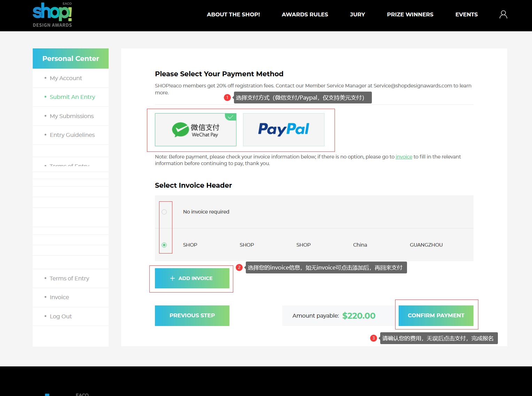Select the WeChat Pay payment option
The height and width of the screenshot is (396, 532).
195,130
